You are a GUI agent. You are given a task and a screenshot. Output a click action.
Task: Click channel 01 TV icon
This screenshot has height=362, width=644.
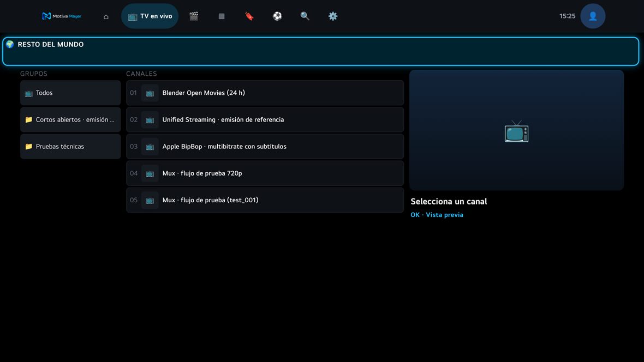150,93
